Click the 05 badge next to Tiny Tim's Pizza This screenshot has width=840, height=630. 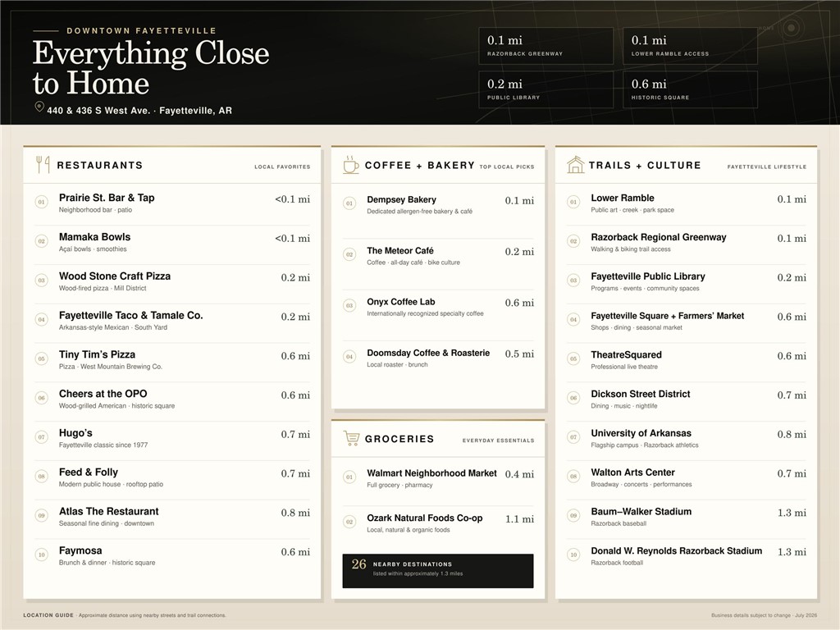point(41,359)
